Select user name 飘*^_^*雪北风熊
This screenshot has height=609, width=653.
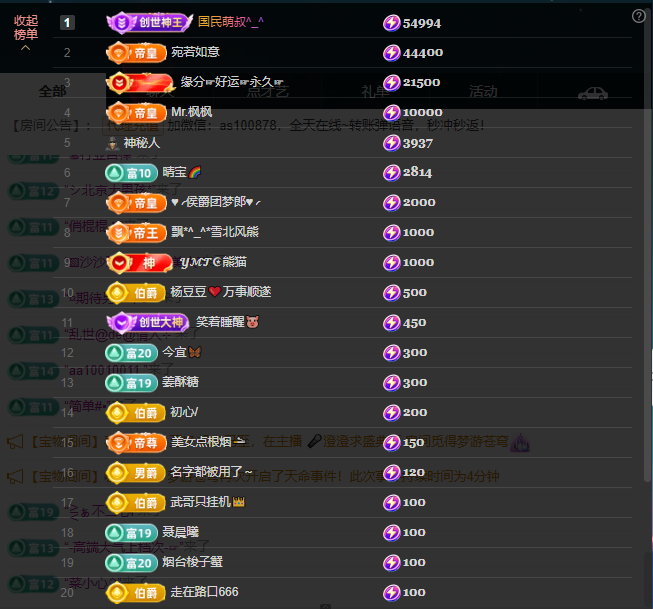tap(215, 232)
